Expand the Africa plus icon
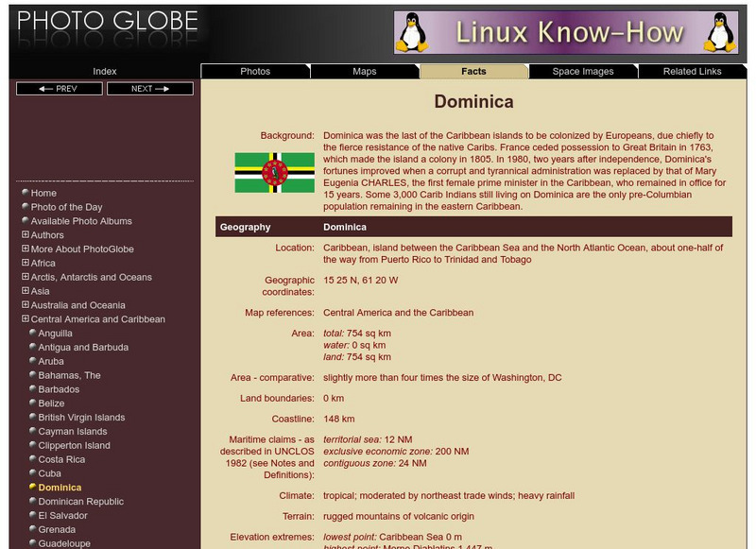Screen dimensions: 756x549 (26, 264)
